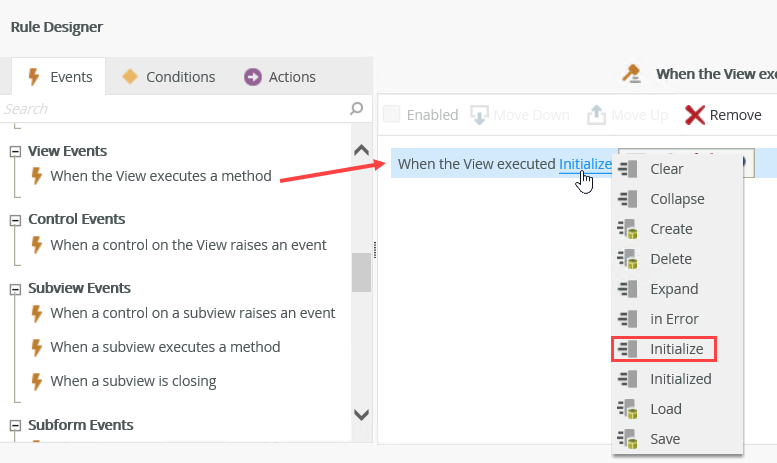Click the Initialize link in the rule
The image size is (777, 463).
[x=585, y=164]
